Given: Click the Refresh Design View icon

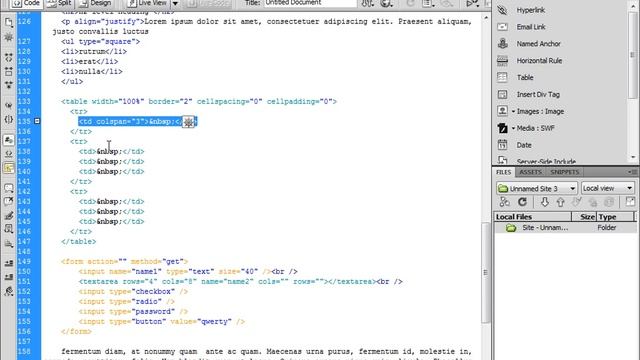Looking at the screenshot, I should [x=410, y=3].
